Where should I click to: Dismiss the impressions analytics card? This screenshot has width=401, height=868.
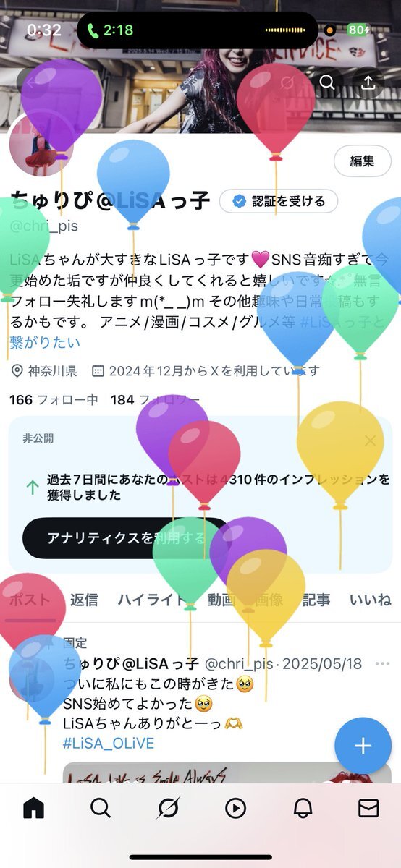pos(371,440)
